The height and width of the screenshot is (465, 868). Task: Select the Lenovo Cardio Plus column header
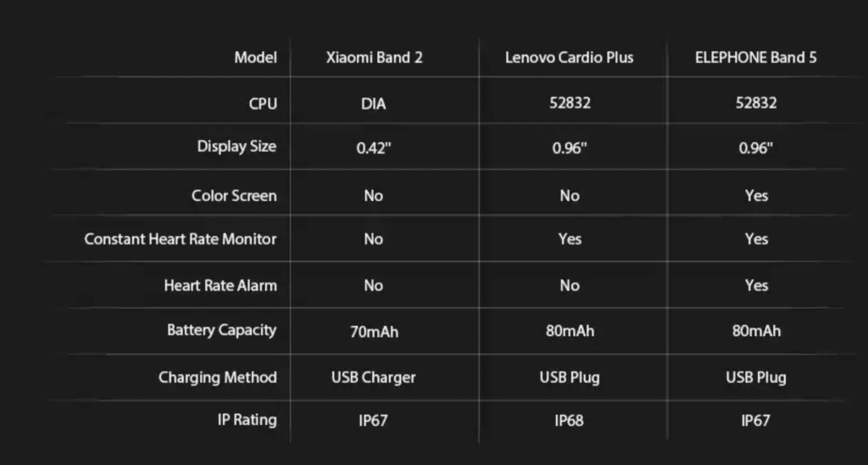tap(569, 58)
